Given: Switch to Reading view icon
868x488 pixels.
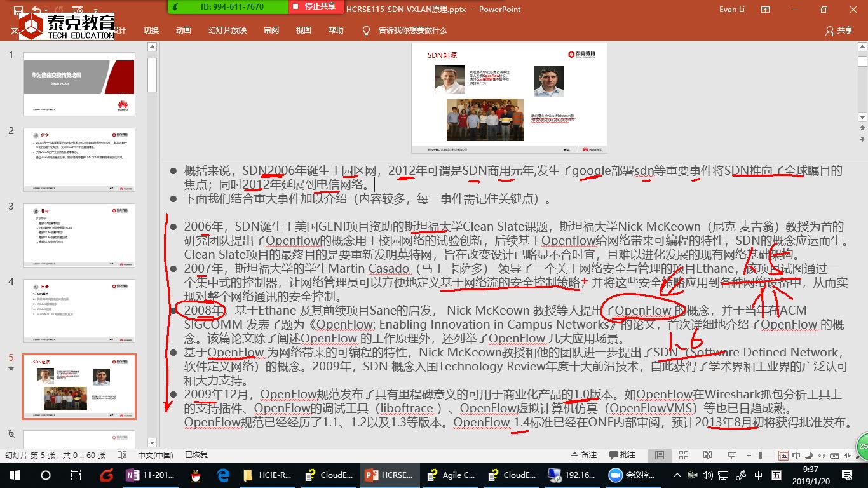Looking at the screenshot, I should (707, 455).
